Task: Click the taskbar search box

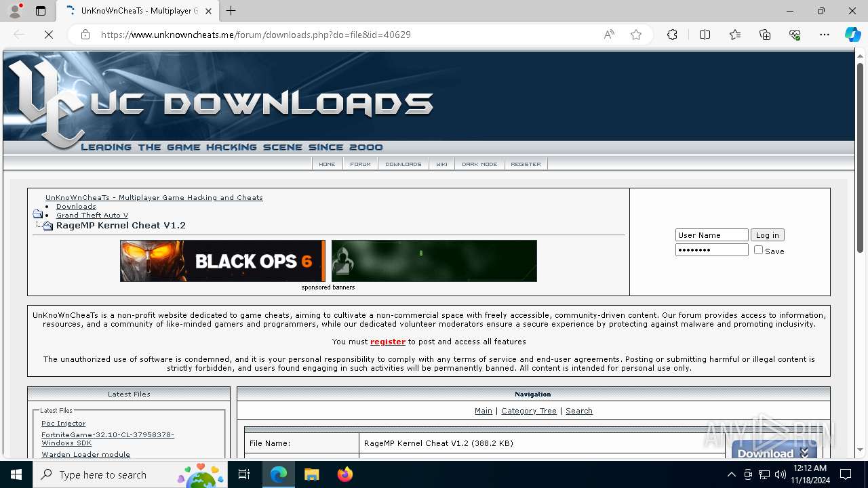Action: point(129,474)
